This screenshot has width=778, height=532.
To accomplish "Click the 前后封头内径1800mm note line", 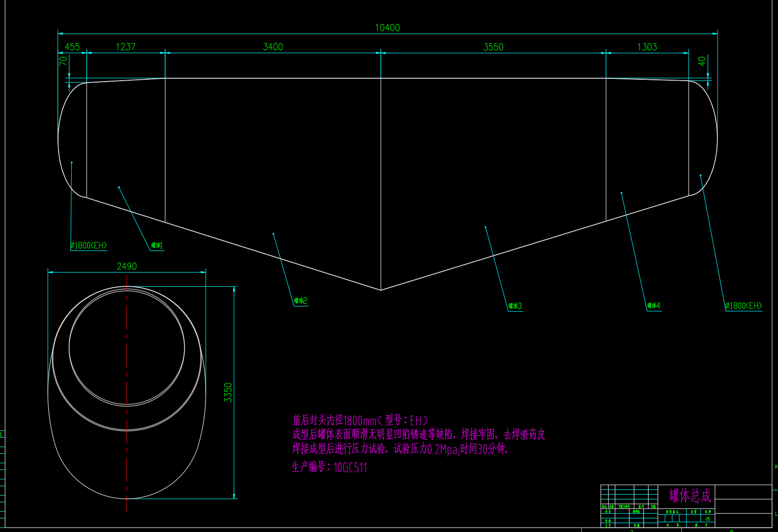I will coord(360,420).
